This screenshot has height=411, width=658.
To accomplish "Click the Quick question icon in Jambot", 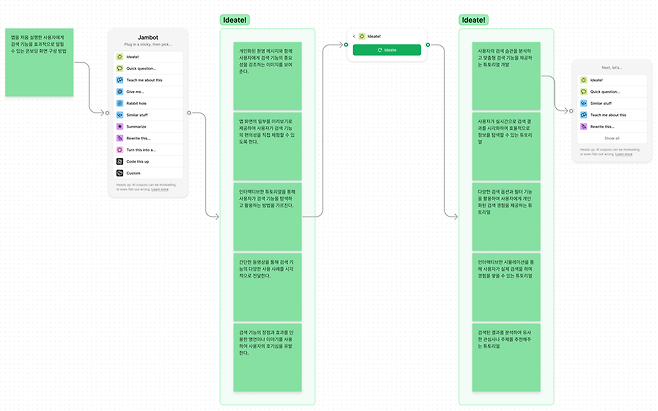I will 120,67.
